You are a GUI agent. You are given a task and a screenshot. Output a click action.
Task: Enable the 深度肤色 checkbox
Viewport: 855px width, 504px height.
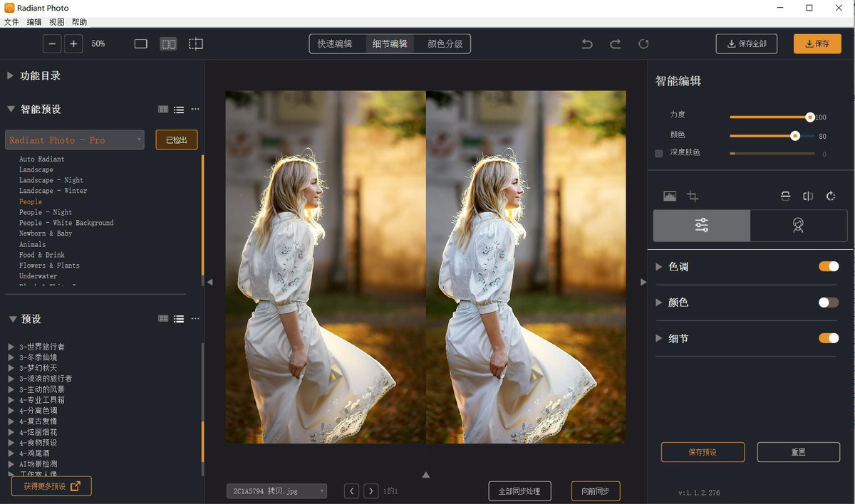click(658, 153)
